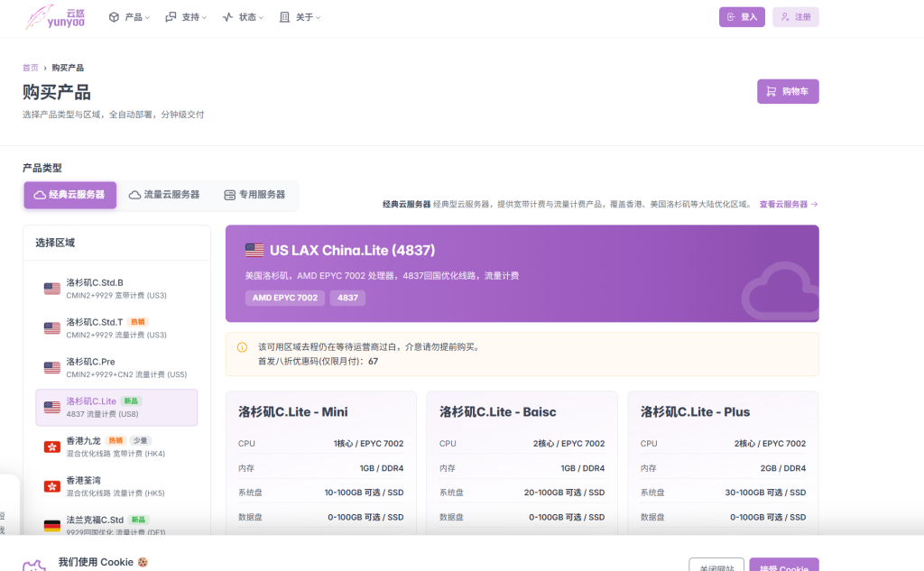
Task: Expand the 支持 dropdown menu
Action: [x=186, y=17]
